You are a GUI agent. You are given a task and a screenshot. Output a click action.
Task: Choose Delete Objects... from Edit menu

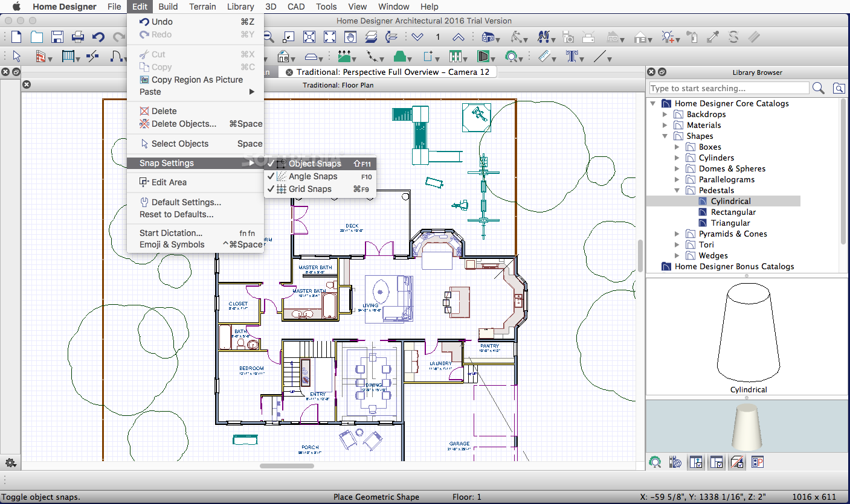pyautogui.click(x=195, y=124)
